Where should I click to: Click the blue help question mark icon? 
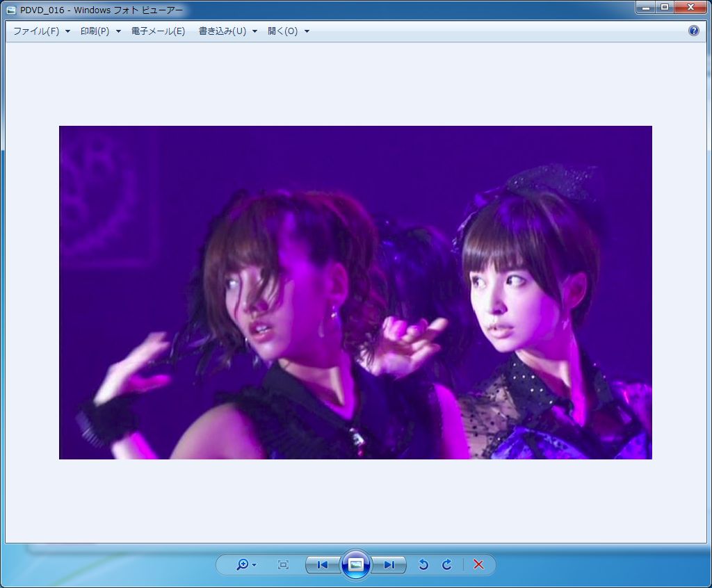point(693,31)
